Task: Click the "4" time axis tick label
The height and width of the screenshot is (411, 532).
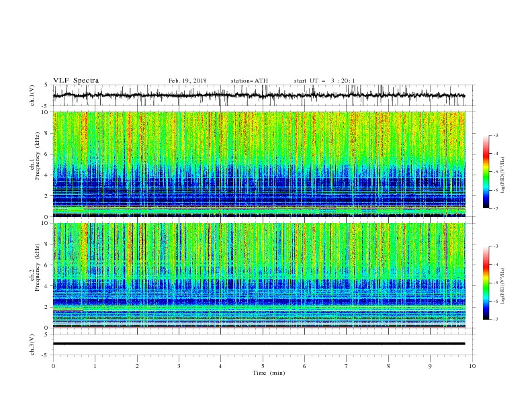Action: 221,366
